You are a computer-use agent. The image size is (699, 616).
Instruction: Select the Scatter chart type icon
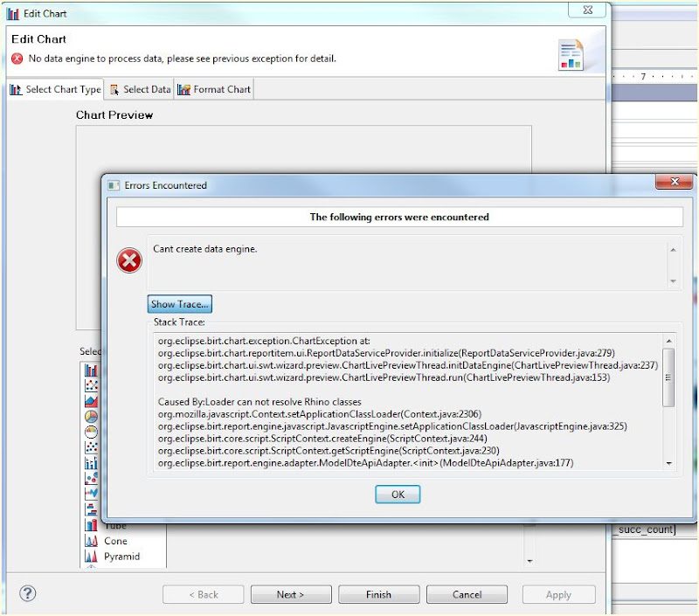click(x=91, y=447)
